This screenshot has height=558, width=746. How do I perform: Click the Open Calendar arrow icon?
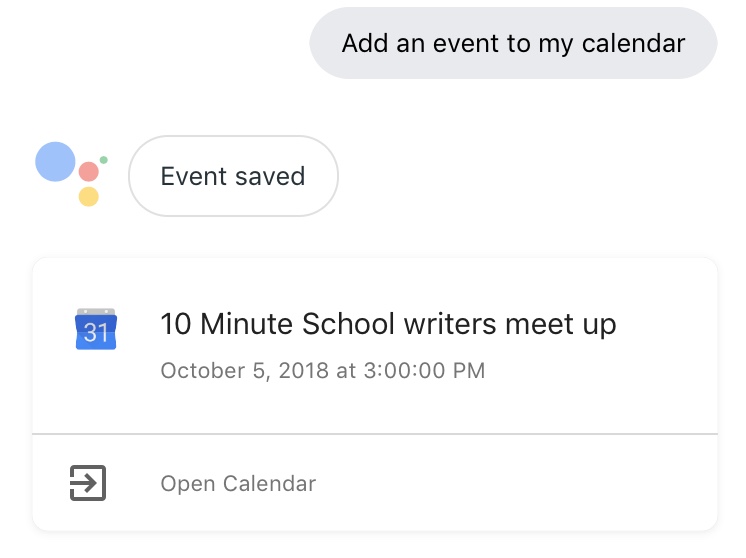point(88,483)
